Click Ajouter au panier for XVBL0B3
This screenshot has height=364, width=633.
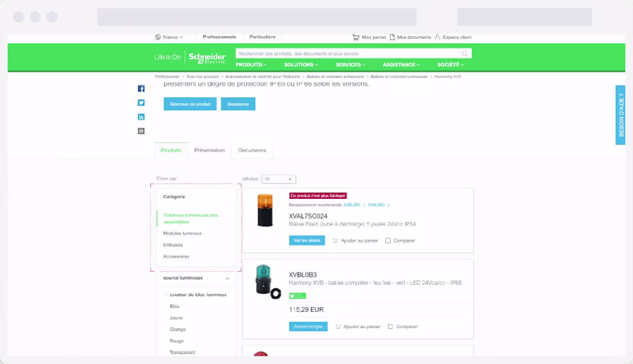click(x=362, y=327)
